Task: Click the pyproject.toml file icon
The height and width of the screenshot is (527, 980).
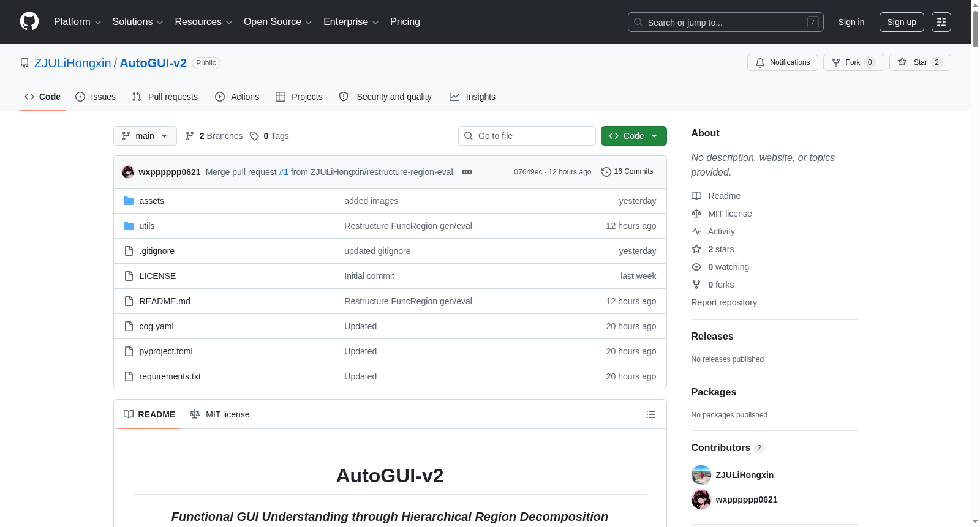Action: 129,351
